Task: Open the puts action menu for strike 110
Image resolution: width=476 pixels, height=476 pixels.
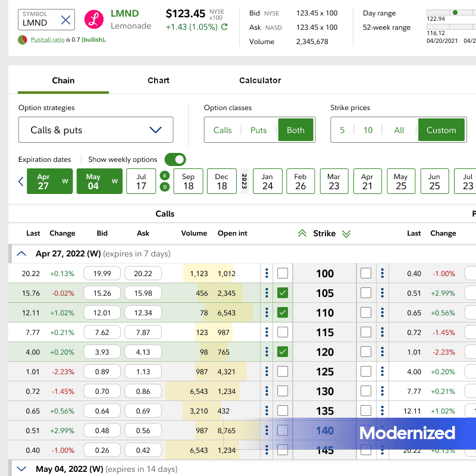Action: (382, 312)
